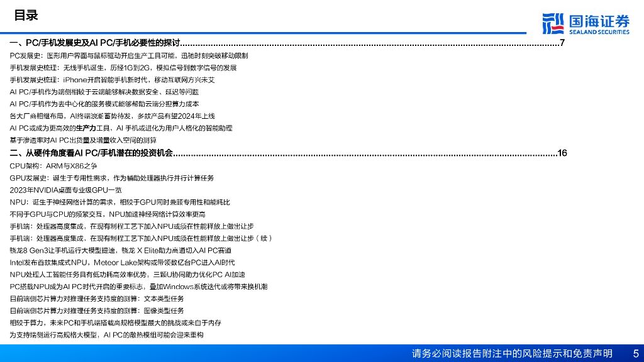
Task: Select first 手机端：处理器高度集成 line without（续）
Action: (x=131, y=226)
